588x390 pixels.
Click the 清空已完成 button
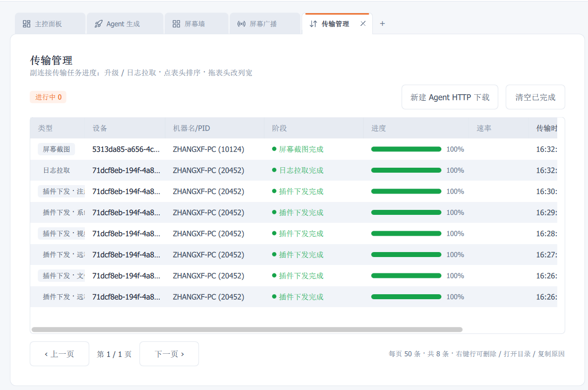pyautogui.click(x=535, y=97)
